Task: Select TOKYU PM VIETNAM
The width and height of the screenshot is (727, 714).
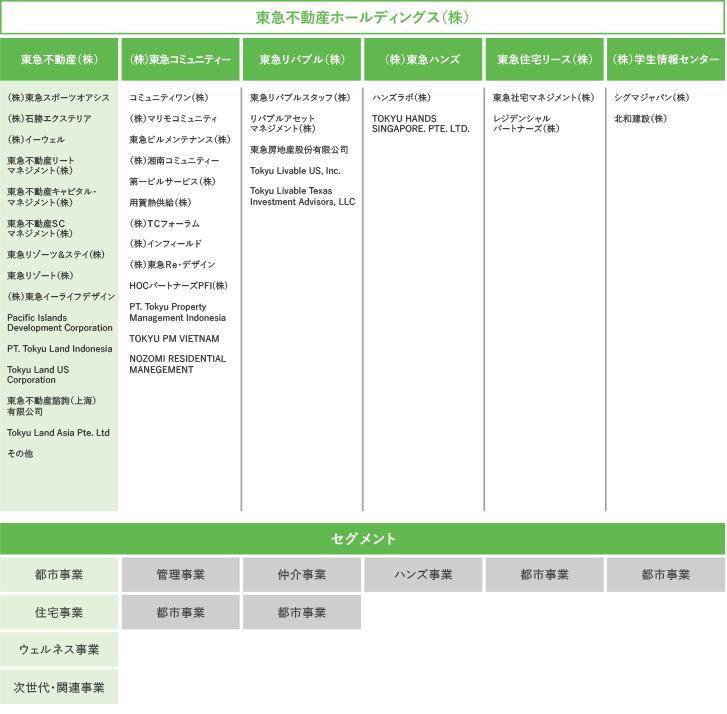Action: coord(174,338)
